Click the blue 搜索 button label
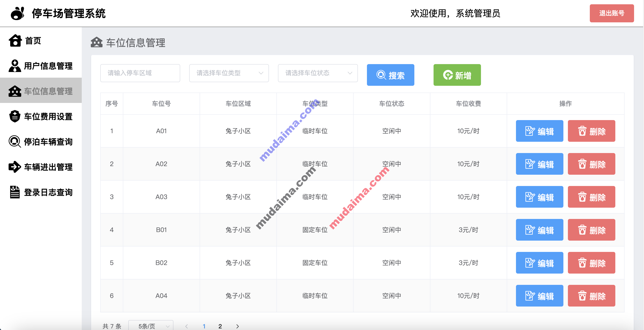This screenshot has height=330, width=644. tap(397, 75)
